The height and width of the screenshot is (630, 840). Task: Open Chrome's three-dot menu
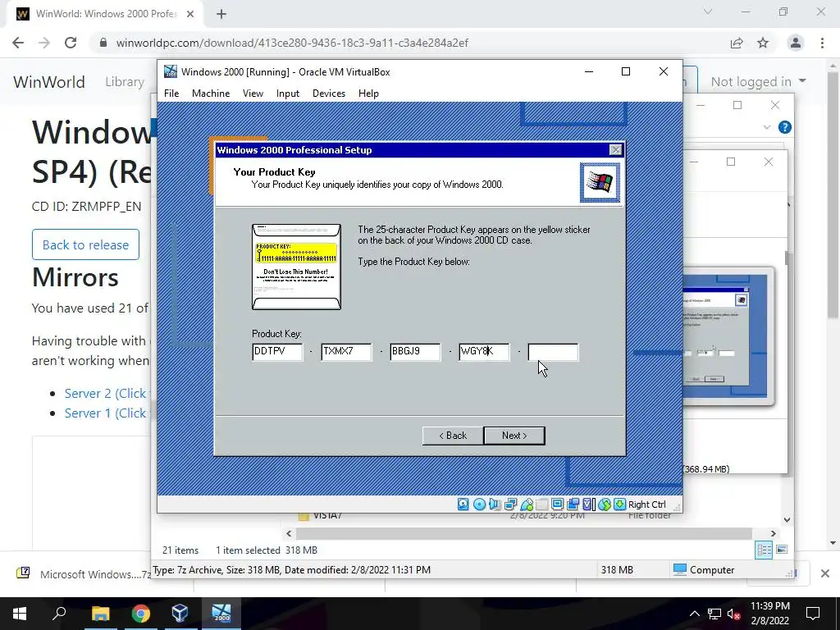coord(822,43)
